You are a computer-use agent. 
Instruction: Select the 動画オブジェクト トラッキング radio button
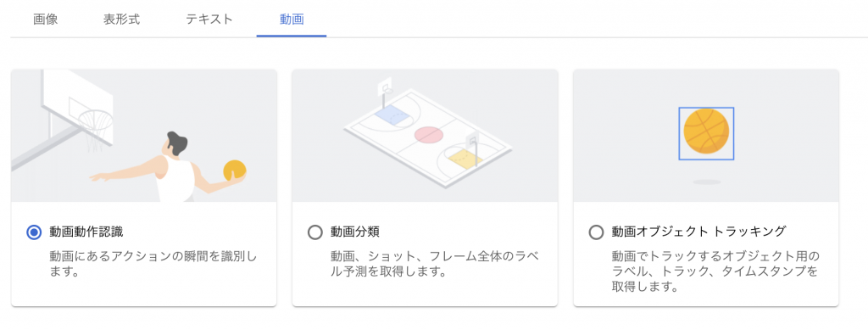click(x=596, y=232)
